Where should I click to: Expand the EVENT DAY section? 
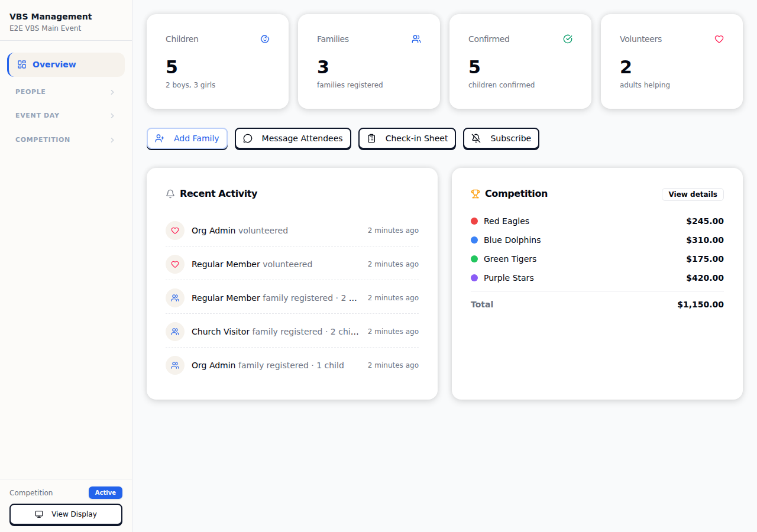65,115
